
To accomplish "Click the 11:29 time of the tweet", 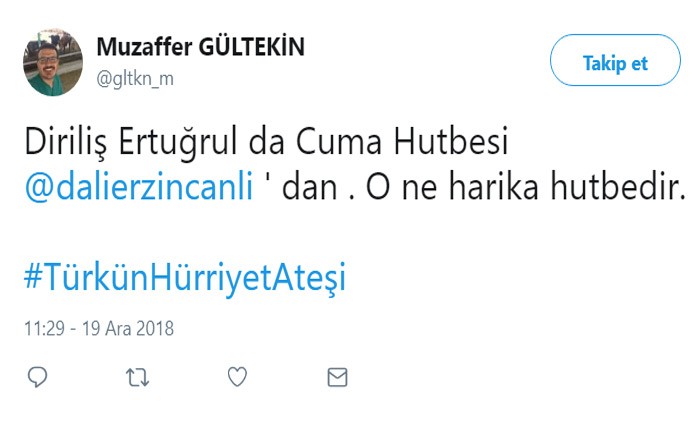I will 44,328.
